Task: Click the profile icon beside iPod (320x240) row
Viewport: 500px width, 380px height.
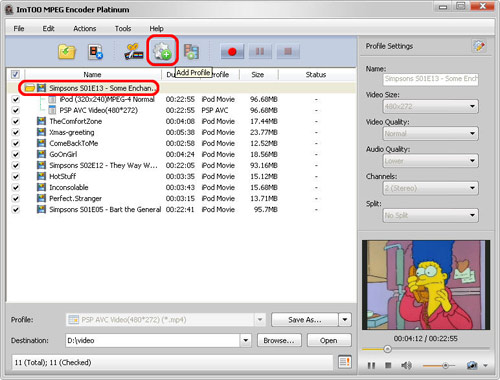Action: point(52,99)
